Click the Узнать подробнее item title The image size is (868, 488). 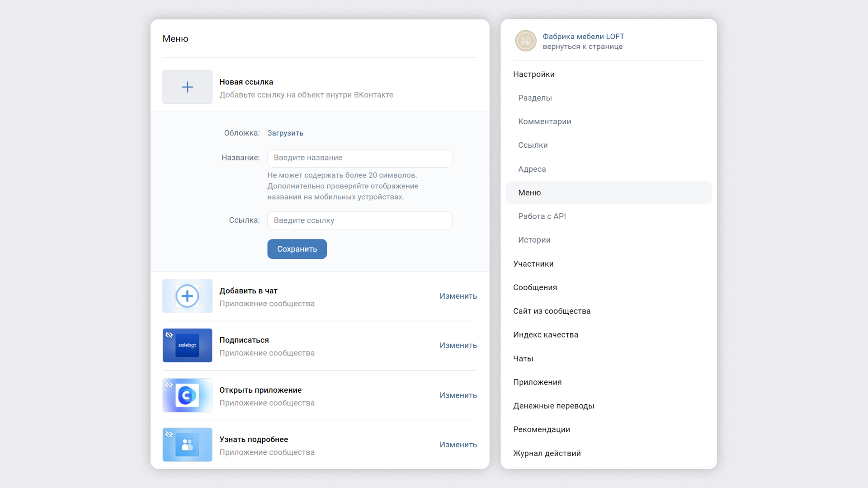click(254, 440)
